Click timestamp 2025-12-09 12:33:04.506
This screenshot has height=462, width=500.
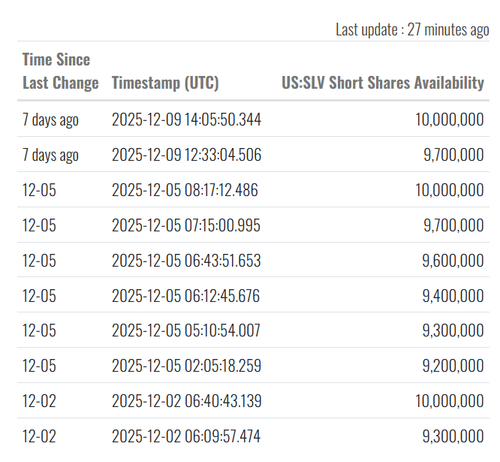click(x=186, y=155)
